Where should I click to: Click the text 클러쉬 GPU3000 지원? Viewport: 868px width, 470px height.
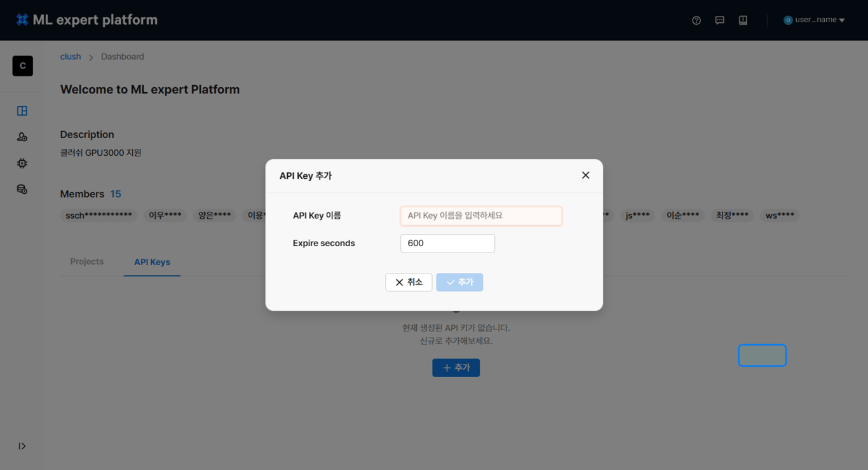pyautogui.click(x=100, y=153)
